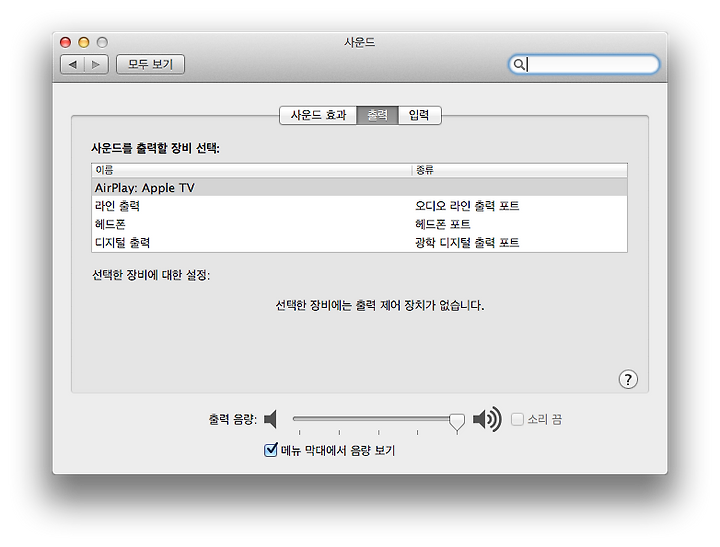Choose the 라인 출력 device row
Image resolution: width=720 pixels, height=547 pixels.
click(x=360, y=206)
